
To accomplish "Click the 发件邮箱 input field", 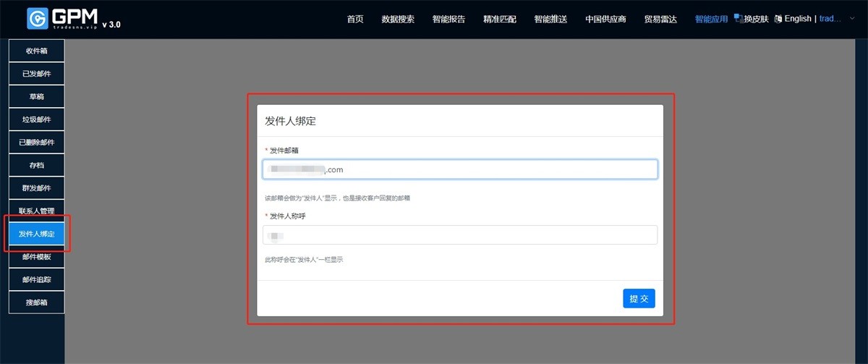I will point(460,169).
